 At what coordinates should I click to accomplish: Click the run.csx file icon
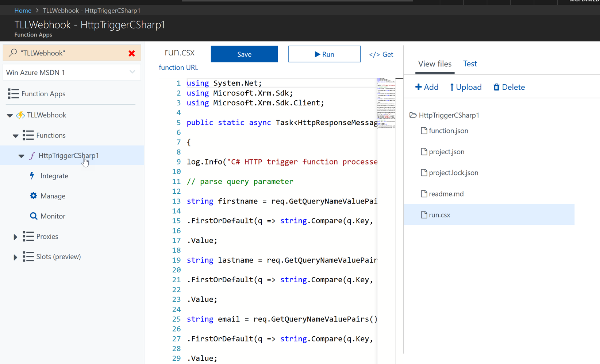(424, 215)
